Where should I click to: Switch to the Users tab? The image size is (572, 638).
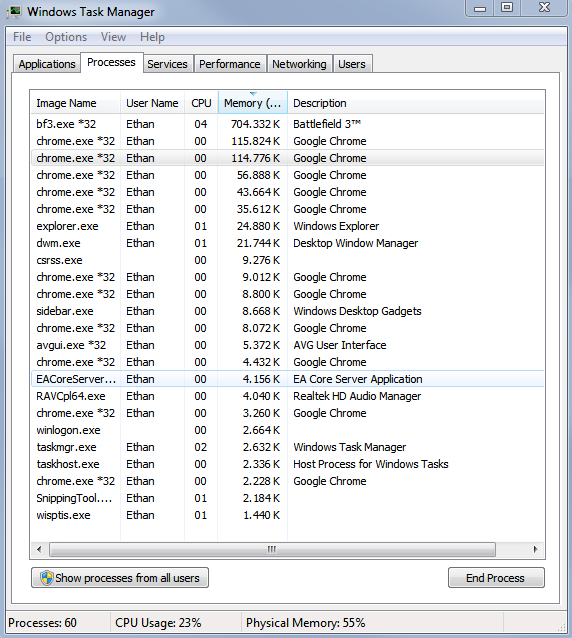click(x=352, y=64)
